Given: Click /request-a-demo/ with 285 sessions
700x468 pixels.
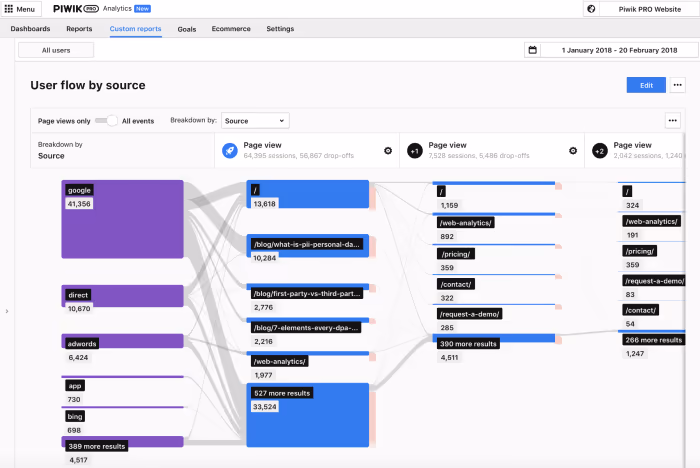Looking at the screenshot, I should [469, 314].
